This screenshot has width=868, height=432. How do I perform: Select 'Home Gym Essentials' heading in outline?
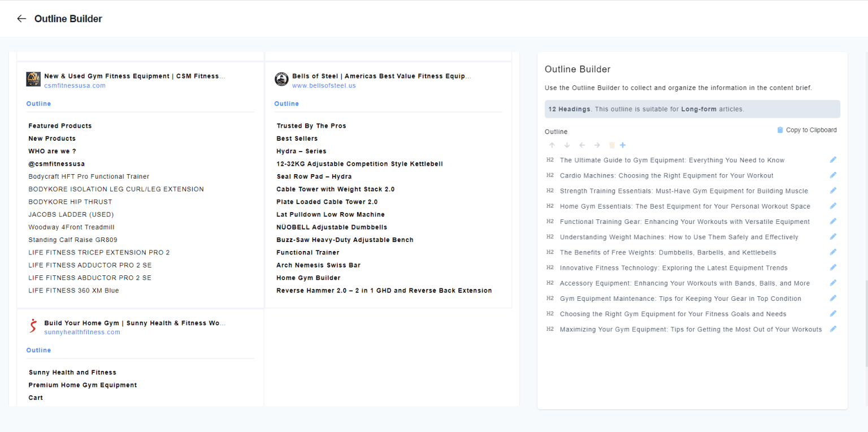pyautogui.click(x=684, y=206)
